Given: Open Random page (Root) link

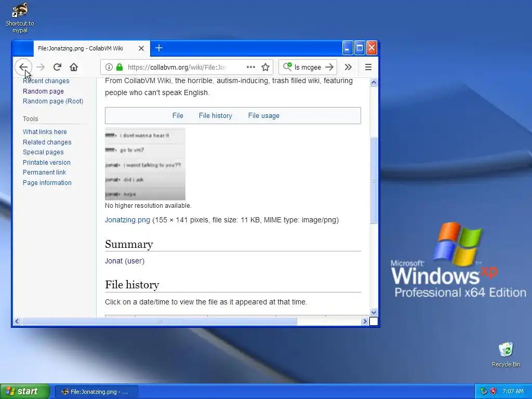Looking at the screenshot, I should coord(53,101).
